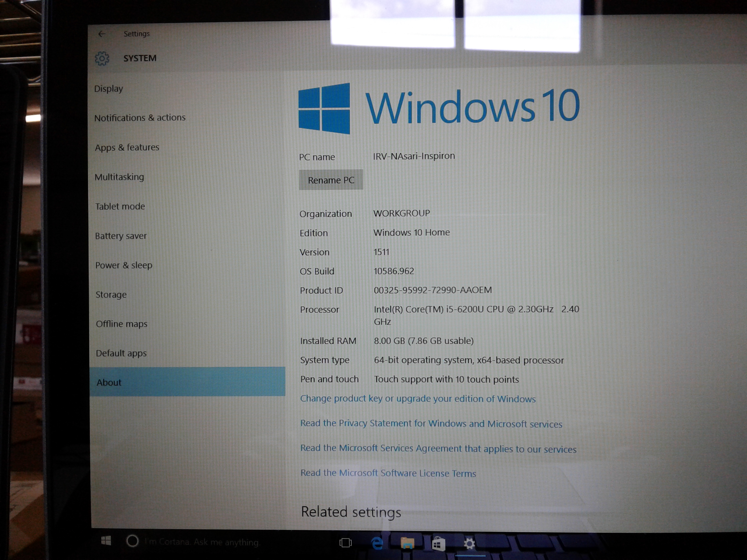Open the Windows Start button
Image resolution: width=747 pixels, height=560 pixels.
(106, 541)
